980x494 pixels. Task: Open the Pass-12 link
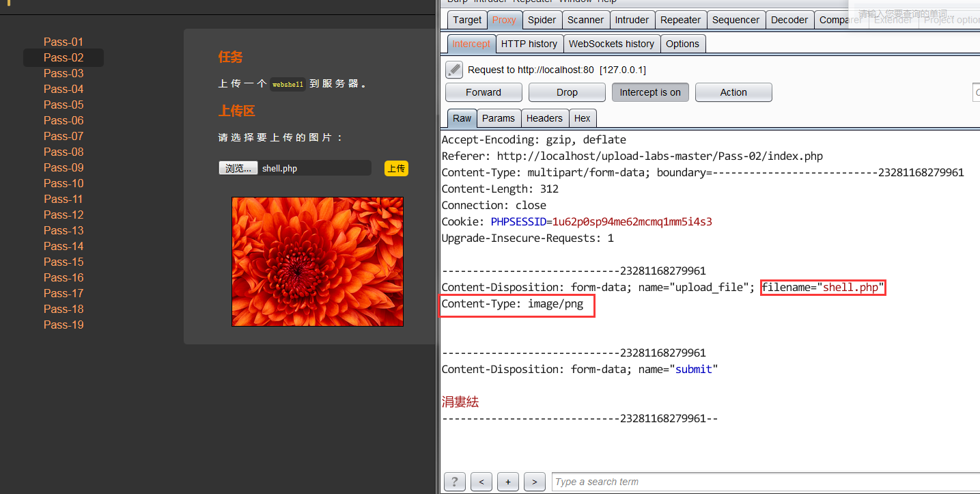click(x=64, y=215)
